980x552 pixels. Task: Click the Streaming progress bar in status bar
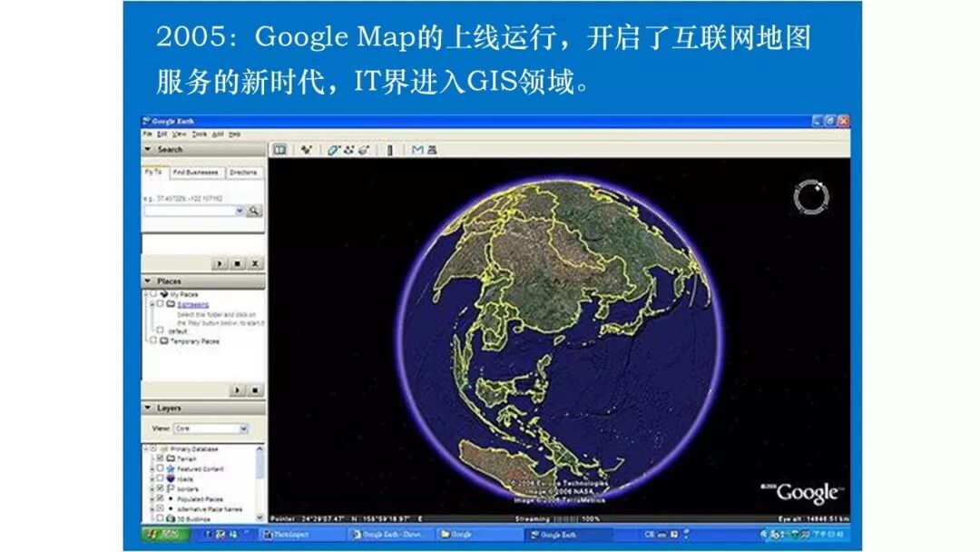[566, 519]
